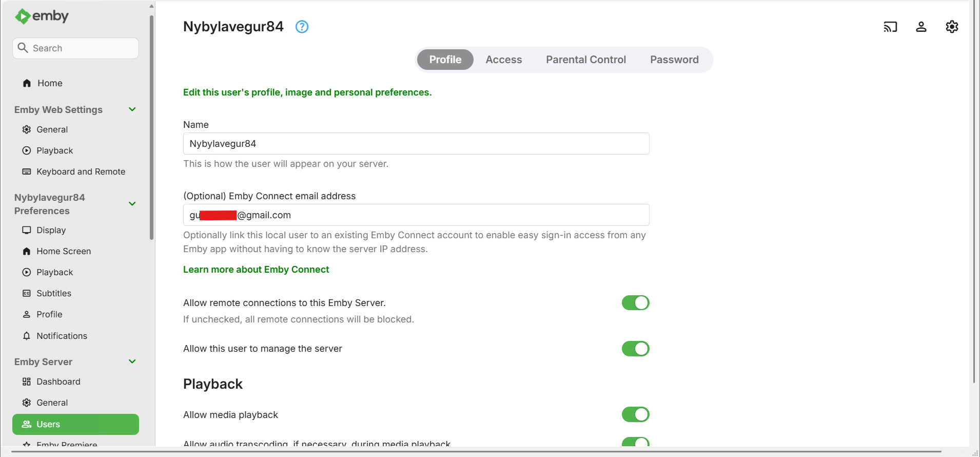Turn off allow media playback
The height and width of the screenshot is (457, 980).
635,414
